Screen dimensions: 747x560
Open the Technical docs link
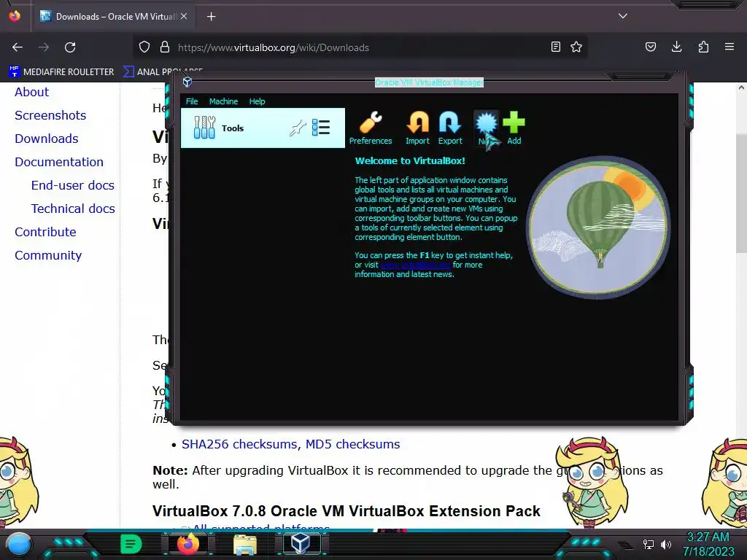point(73,209)
